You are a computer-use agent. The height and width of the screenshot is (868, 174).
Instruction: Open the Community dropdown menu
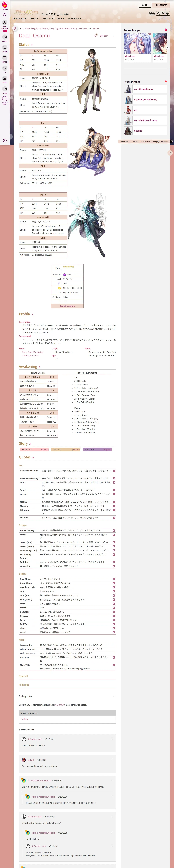pos(74,19)
